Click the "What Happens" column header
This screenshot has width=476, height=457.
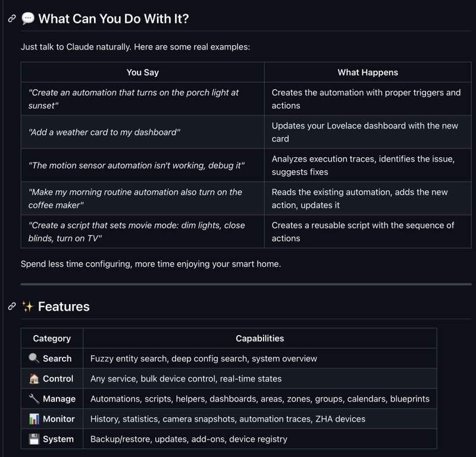(368, 73)
